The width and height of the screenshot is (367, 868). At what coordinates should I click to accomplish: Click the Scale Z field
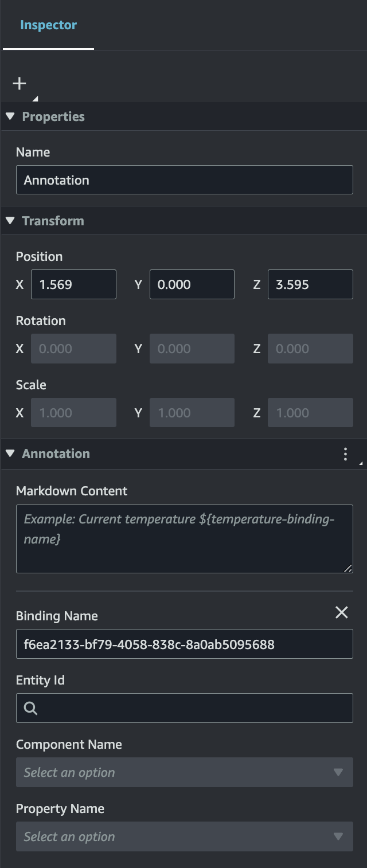pos(310,413)
